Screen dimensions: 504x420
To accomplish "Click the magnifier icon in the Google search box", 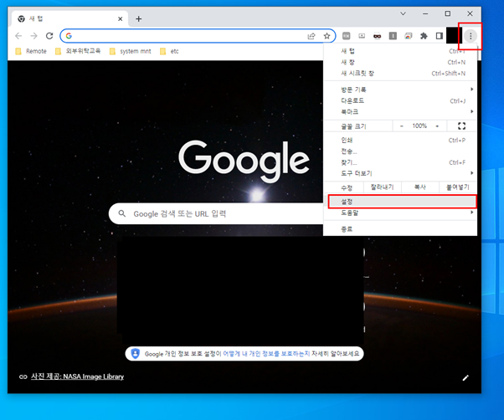I will click(x=122, y=213).
